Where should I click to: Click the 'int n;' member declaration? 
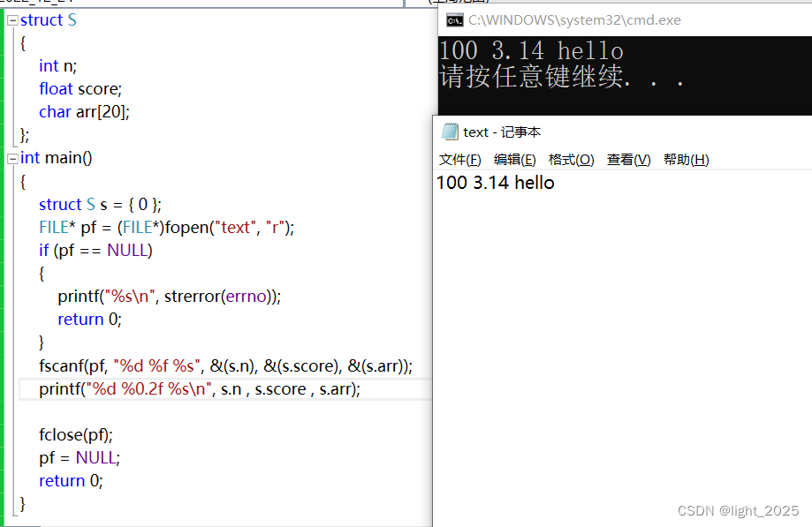coord(58,66)
